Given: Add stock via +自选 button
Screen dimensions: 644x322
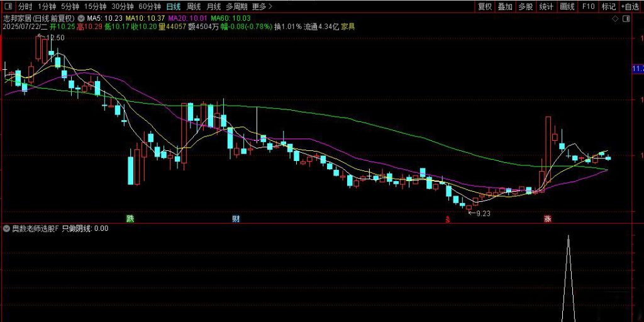Looking at the screenshot, I should point(630,7).
